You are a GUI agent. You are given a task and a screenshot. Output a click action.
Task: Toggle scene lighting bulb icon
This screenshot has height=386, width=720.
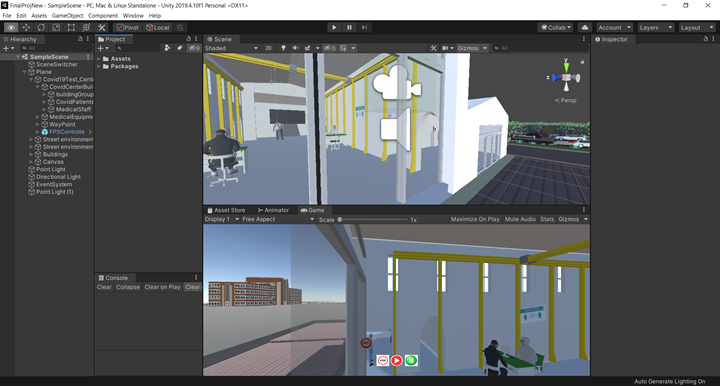[x=283, y=48]
